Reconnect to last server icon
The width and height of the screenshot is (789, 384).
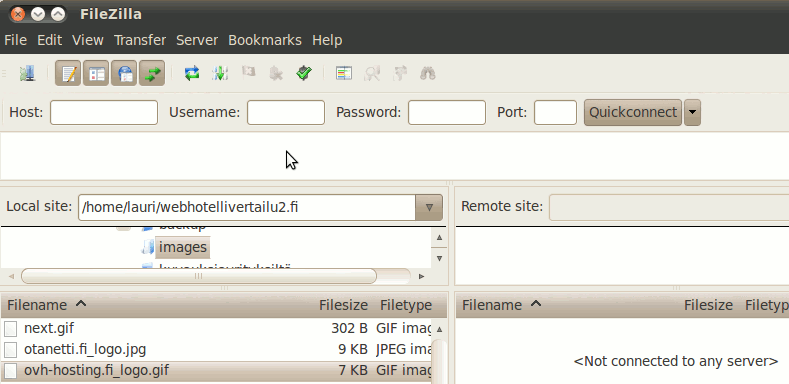(x=304, y=73)
